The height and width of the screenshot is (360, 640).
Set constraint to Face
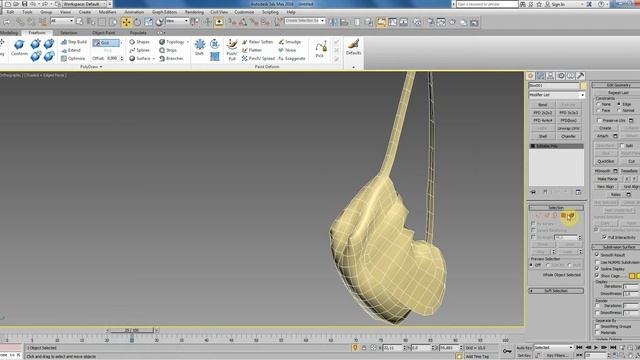(x=598, y=111)
